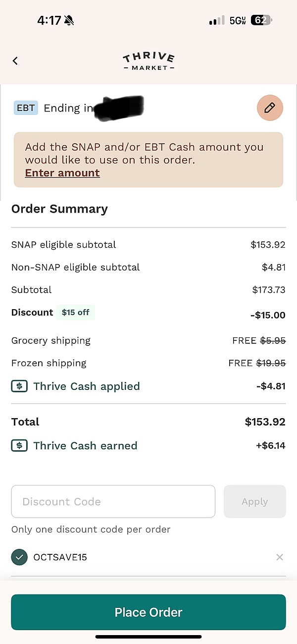Viewport: 297px width, 644px height.
Task: Open the Enter amount link
Action: click(62, 173)
